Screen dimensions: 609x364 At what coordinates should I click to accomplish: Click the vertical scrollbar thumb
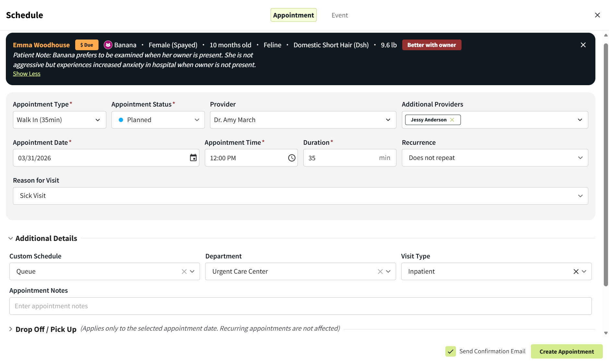[x=606, y=165]
